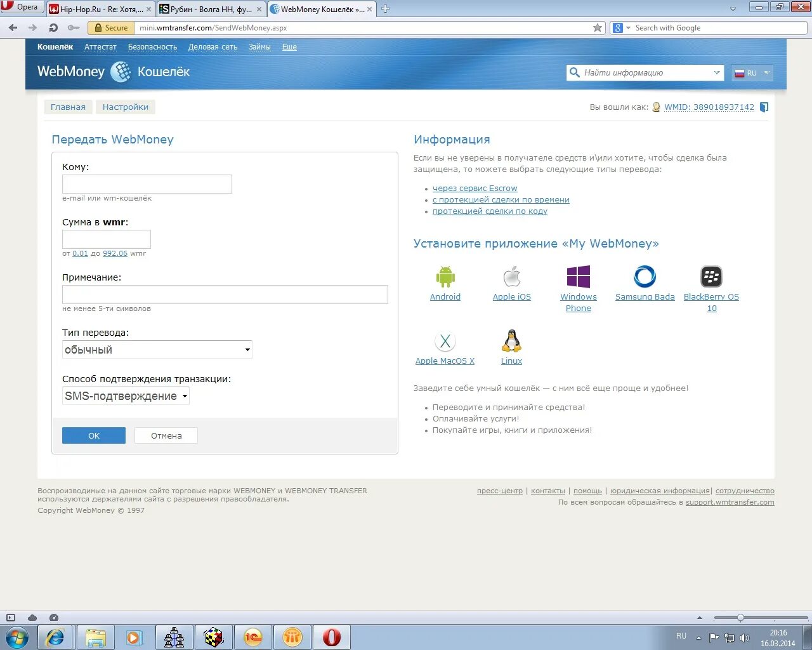Open the 1C application in taskbar
Screen dimensions: 812x650
tap(252, 637)
